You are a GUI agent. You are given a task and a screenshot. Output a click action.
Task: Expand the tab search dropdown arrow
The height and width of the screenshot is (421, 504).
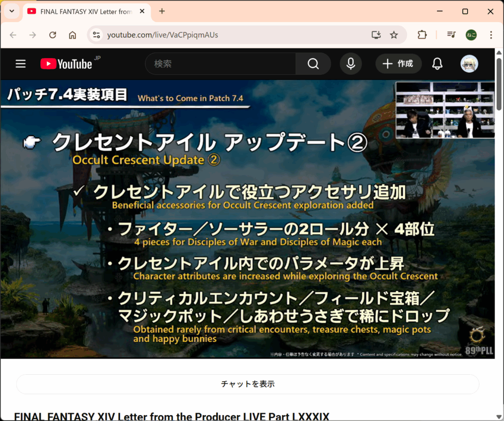[12, 11]
